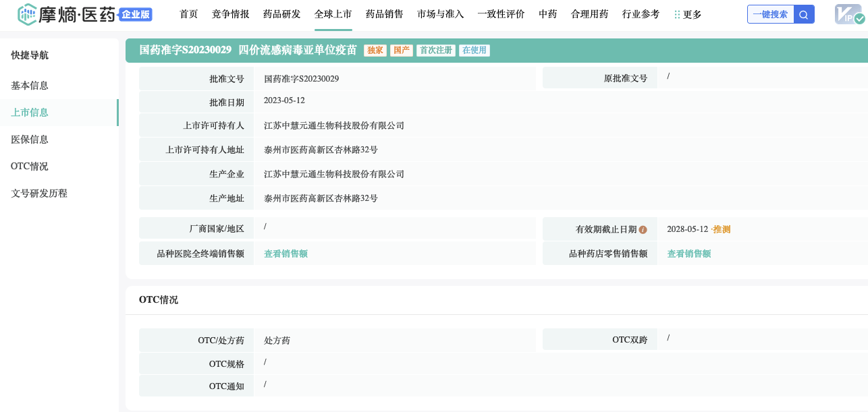Click the 企业版 badge
This screenshot has height=412, width=868.
coord(135,14)
